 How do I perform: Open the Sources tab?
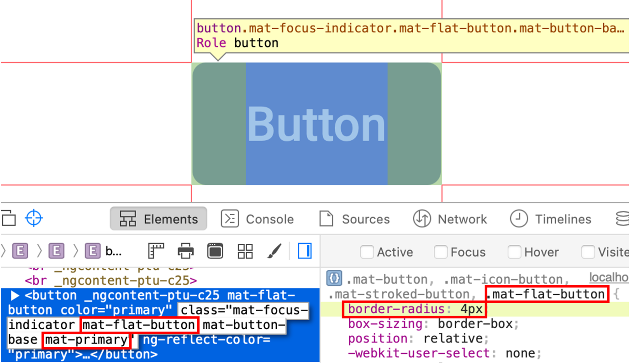tap(354, 219)
